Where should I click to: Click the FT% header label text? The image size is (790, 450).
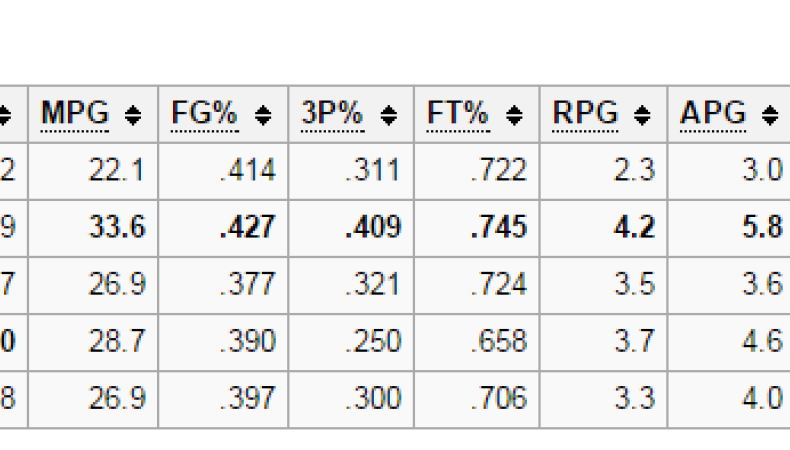tap(458, 115)
